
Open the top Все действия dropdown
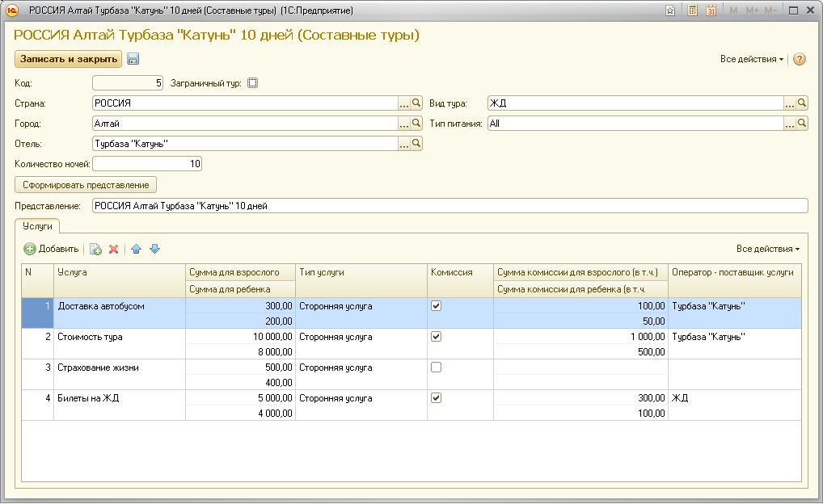(752, 59)
